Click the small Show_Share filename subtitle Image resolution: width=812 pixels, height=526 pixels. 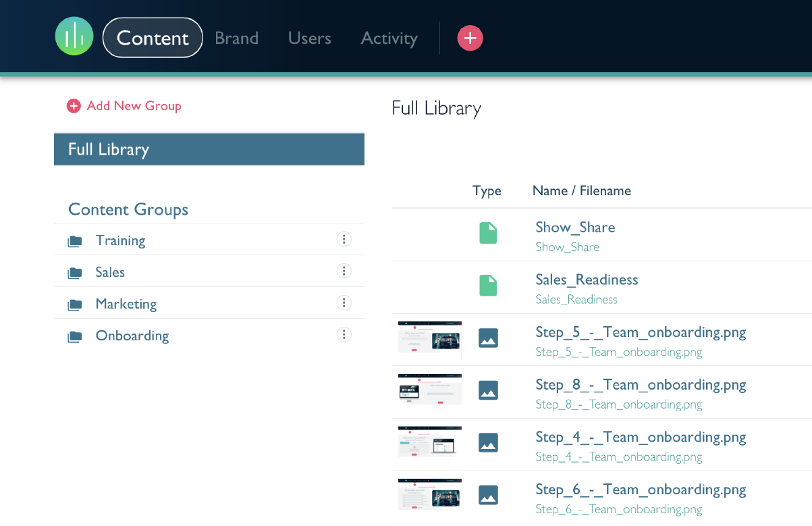click(568, 247)
